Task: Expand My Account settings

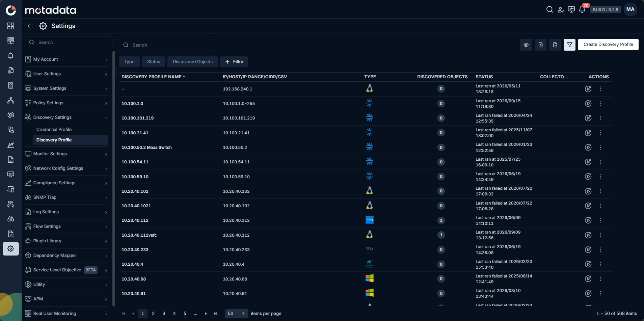Action: tap(66, 59)
